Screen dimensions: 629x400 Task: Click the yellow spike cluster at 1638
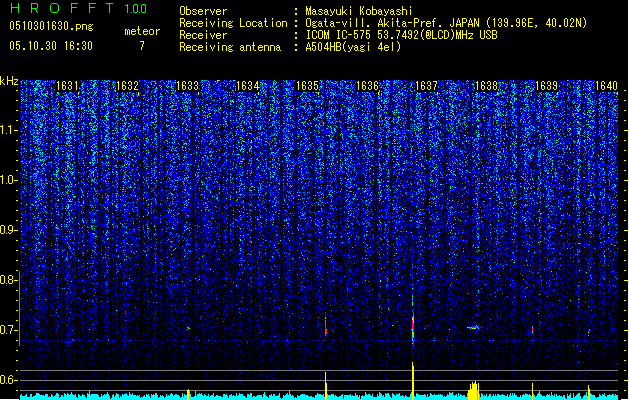[x=474, y=390]
